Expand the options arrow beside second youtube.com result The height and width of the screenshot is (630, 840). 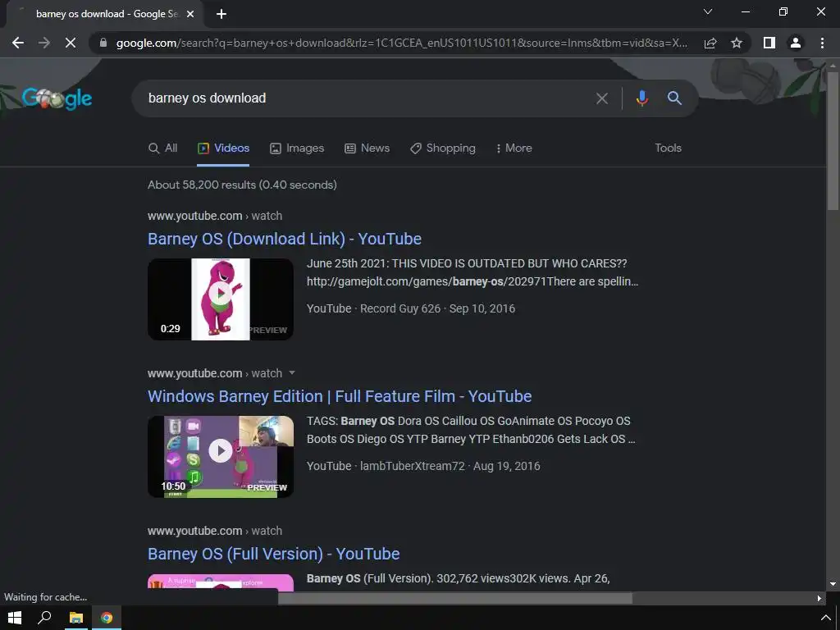292,373
